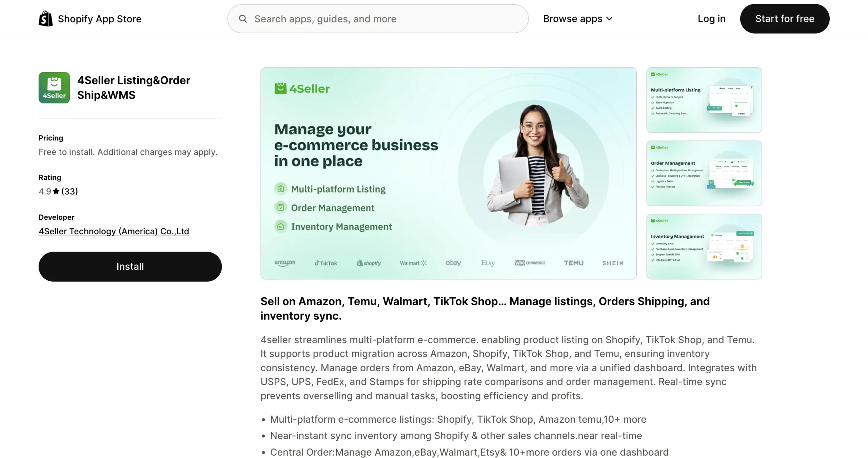Install the 4Seller app
This screenshot has height=458, width=868.
click(130, 266)
